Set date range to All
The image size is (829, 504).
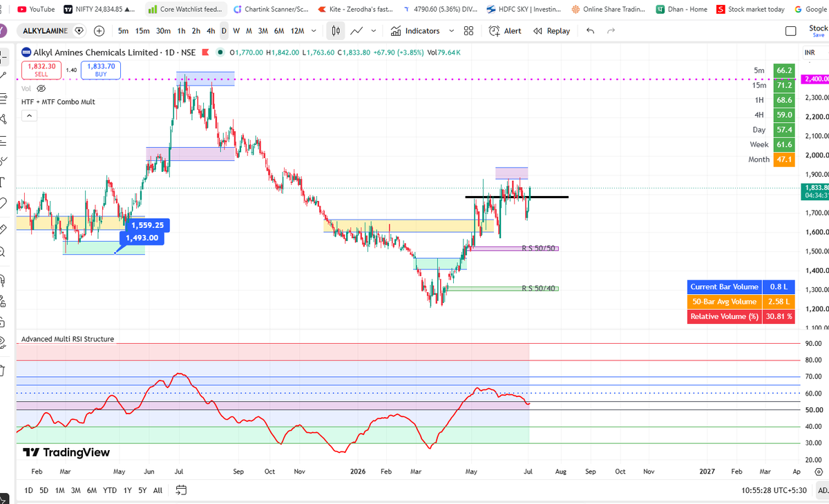pyautogui.click(x=158, y=490)
